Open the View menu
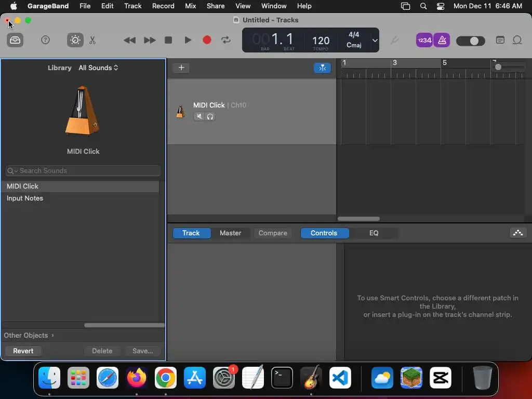The width and height of the screenshot is (532, 399). (x=243, y=6)
